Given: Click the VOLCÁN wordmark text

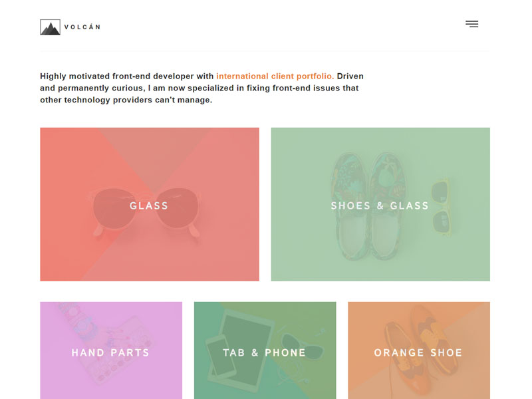Looking at the screenshot, I should [x=82, y=27].
